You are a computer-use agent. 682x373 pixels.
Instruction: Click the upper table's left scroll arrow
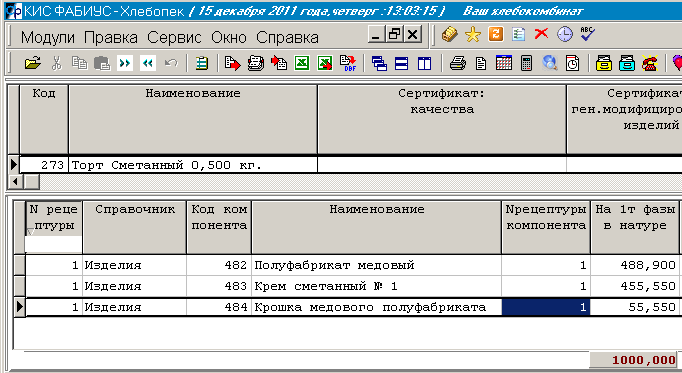15,181
